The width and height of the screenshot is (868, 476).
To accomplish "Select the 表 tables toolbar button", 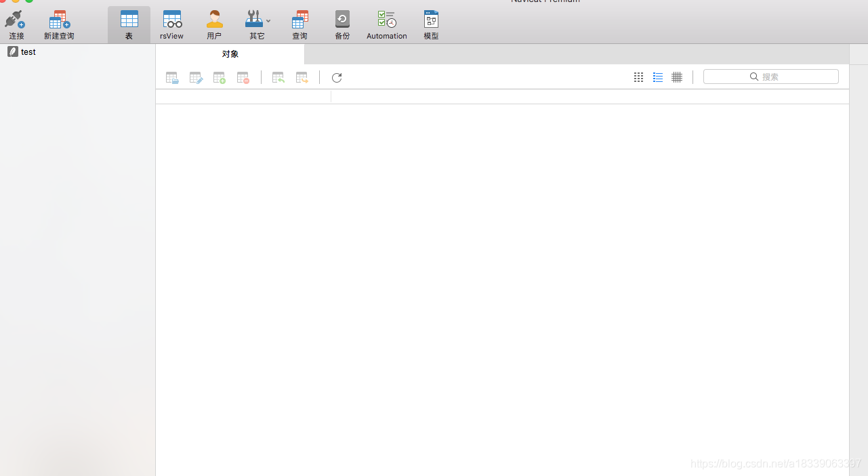I will click(129, 24).
